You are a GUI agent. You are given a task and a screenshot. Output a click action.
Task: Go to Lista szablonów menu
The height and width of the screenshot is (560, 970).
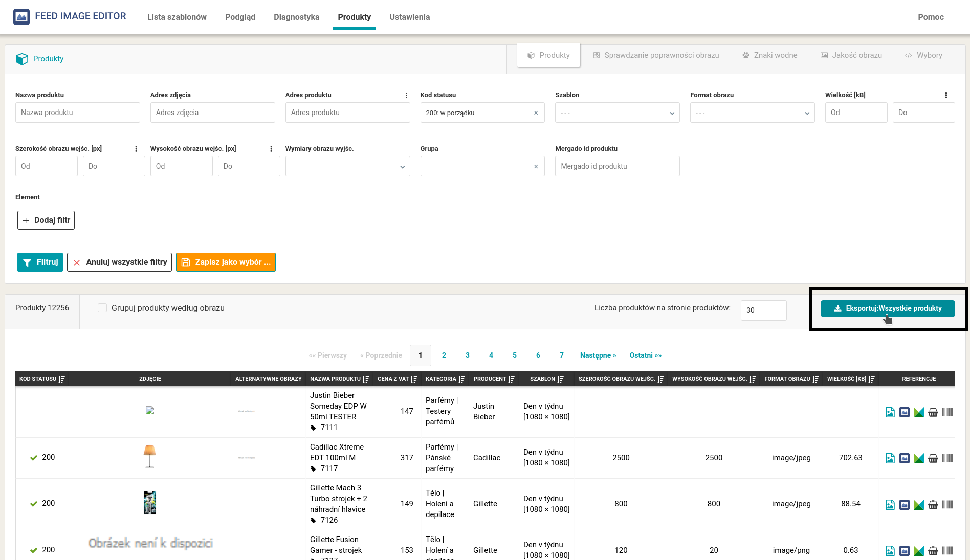pos(177,17)
